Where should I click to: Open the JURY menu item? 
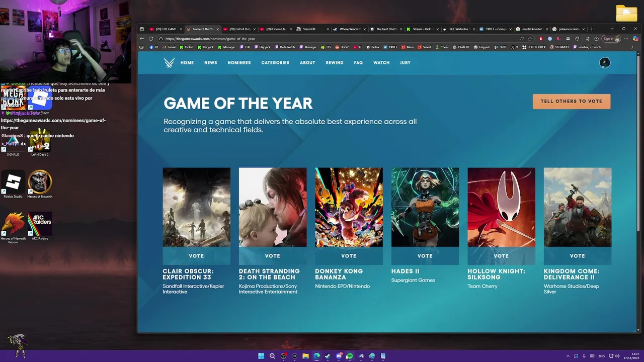pos(406,63)
